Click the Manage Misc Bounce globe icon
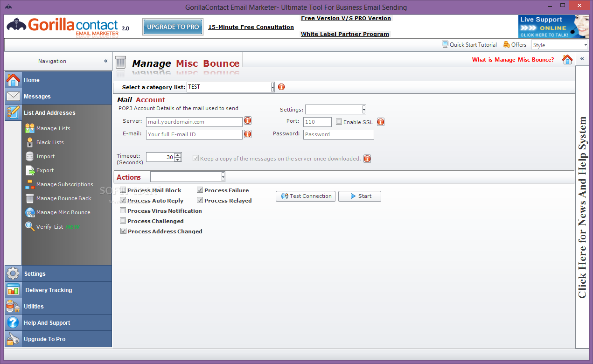This screenshot has width=593, height=364. [30, 212]
